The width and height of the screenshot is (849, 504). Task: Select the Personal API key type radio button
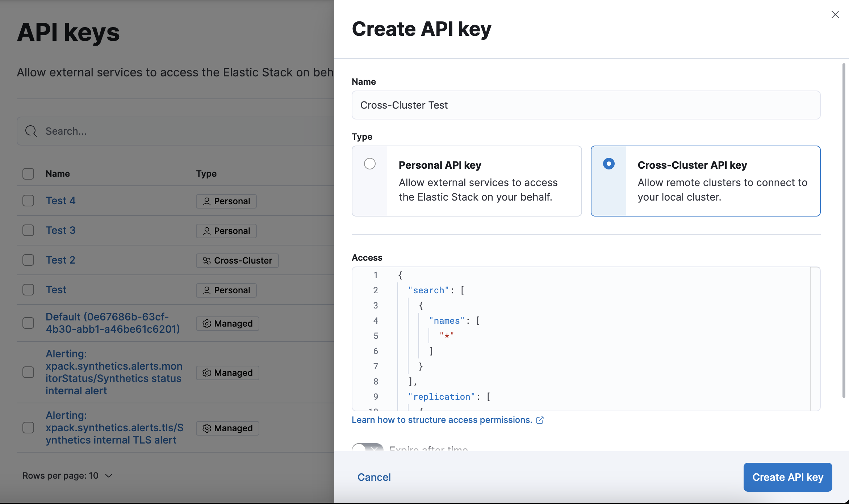[369, 164]
